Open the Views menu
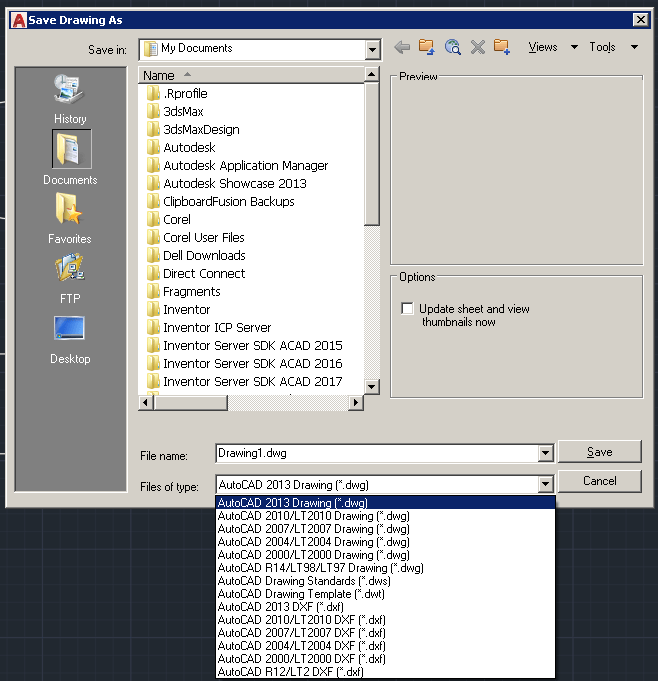Image resolution: width=658 pixels, height=681 pixels. (543, 47)
